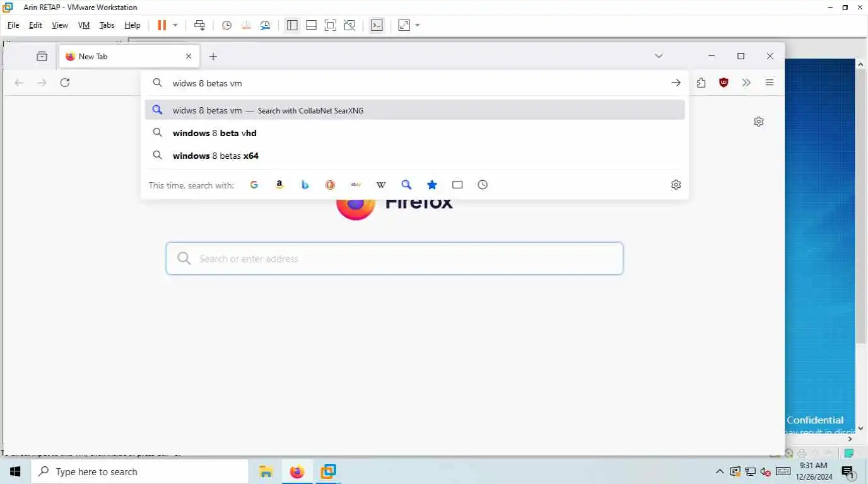Open the Firefox extensions puzzle icon
Viewport: 868px width, 484px height.
coord(701,83)
